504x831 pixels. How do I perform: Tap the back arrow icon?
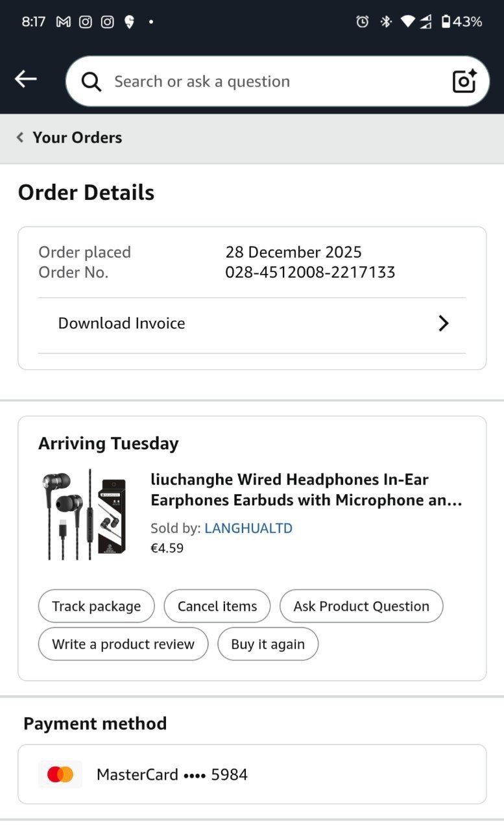pyautogui.click(x=26, y=79)
